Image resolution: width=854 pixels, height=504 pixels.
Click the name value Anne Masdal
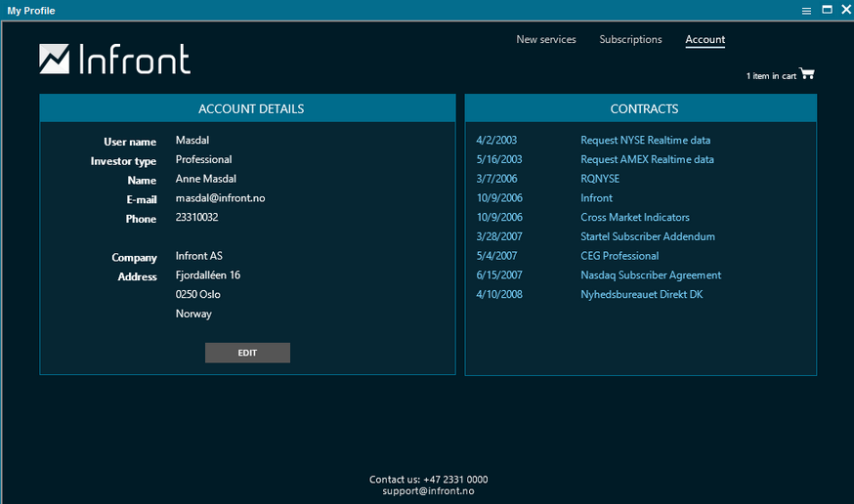click(x=206, y=179)
